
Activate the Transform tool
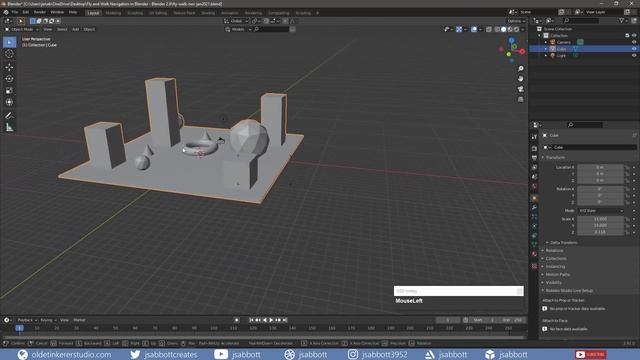pyautogui.click(x=9, y=102)
